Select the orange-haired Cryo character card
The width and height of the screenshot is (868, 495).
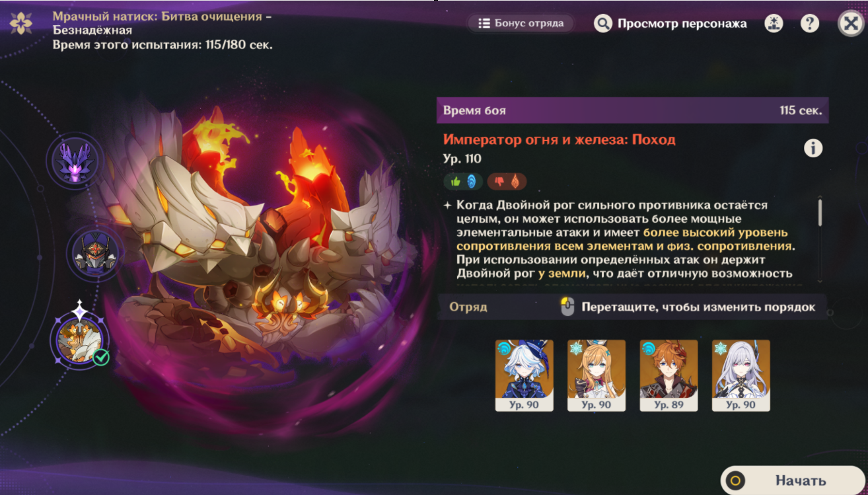pyautogui.click(x=597, y=375)
